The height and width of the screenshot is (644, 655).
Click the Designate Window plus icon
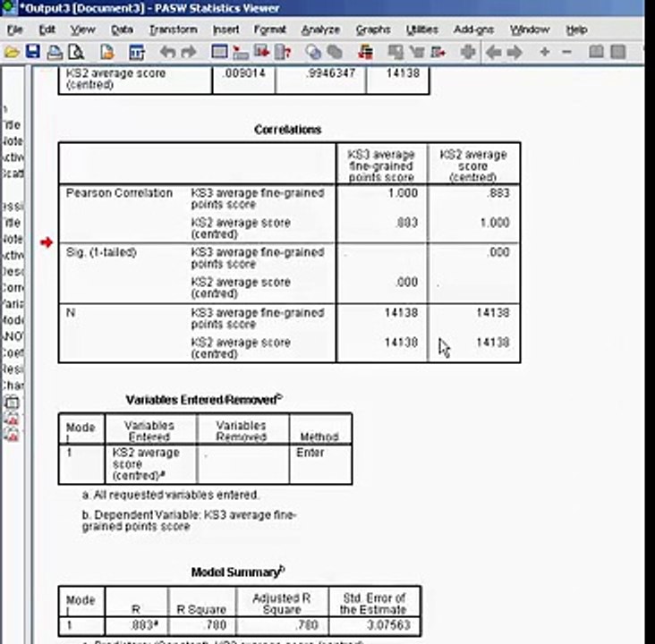468,52
